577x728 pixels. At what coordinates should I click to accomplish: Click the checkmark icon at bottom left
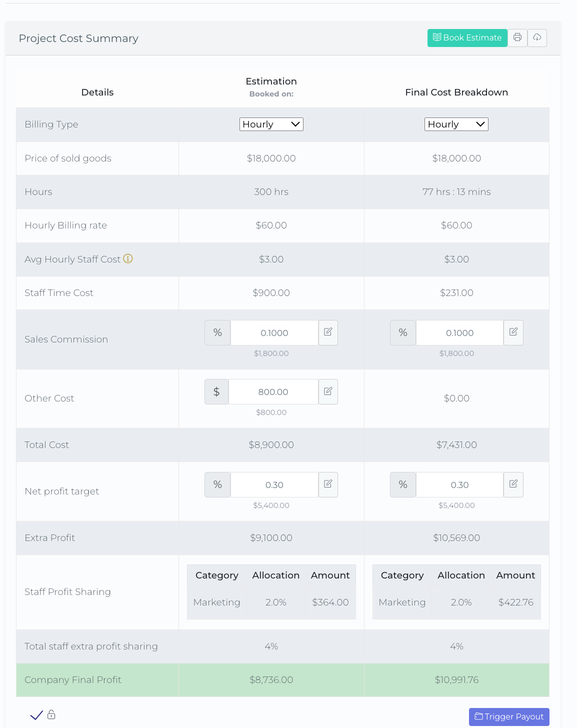tap(36, 715)
